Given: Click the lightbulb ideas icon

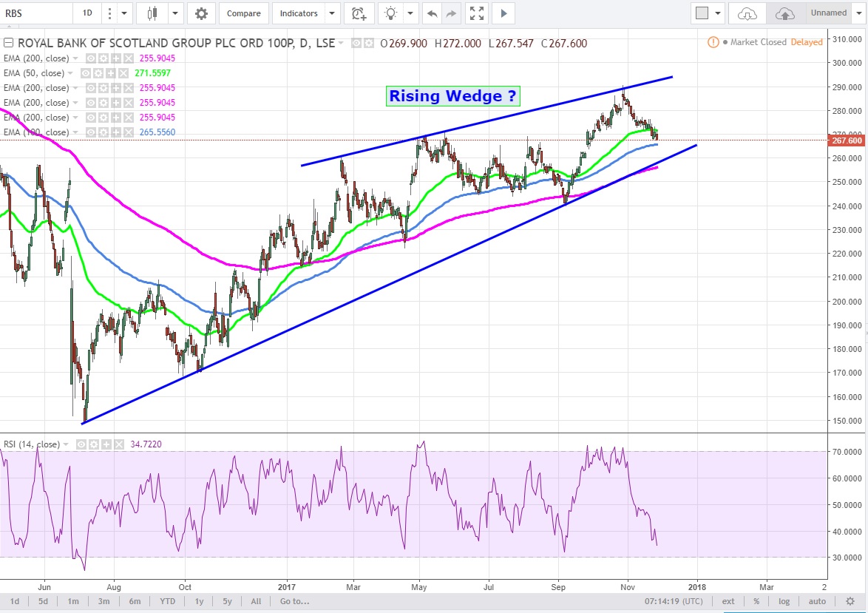Looking at the screenshot, I should click(390, 13).
